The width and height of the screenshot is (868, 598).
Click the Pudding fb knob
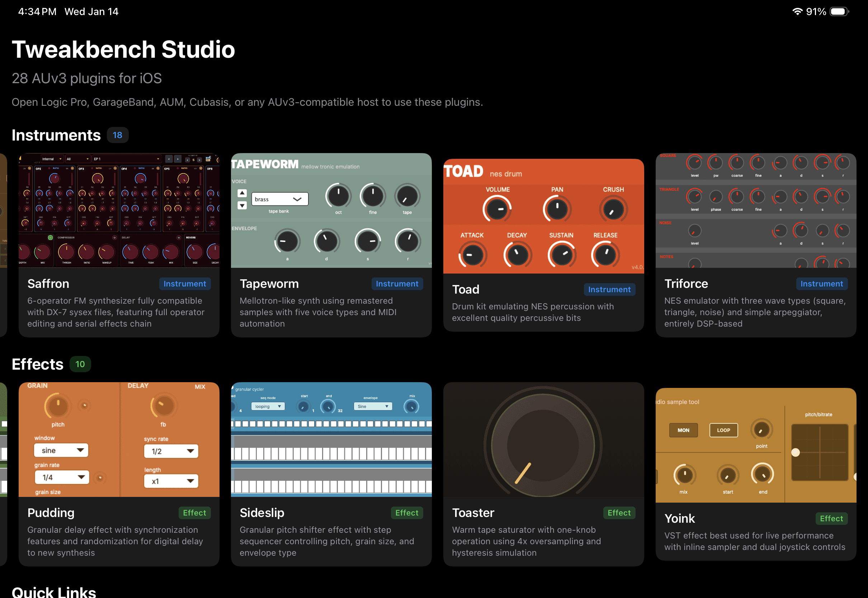coord(164,406)
